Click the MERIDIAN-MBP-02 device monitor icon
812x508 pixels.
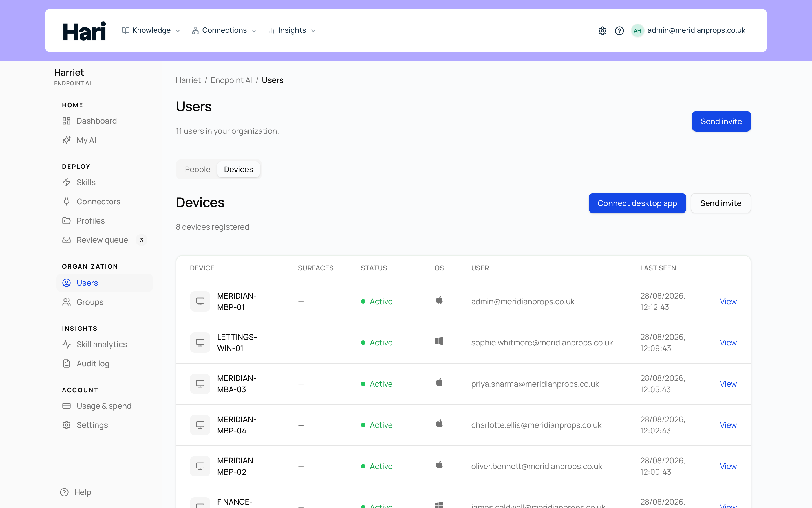click(x=200, y=466)
